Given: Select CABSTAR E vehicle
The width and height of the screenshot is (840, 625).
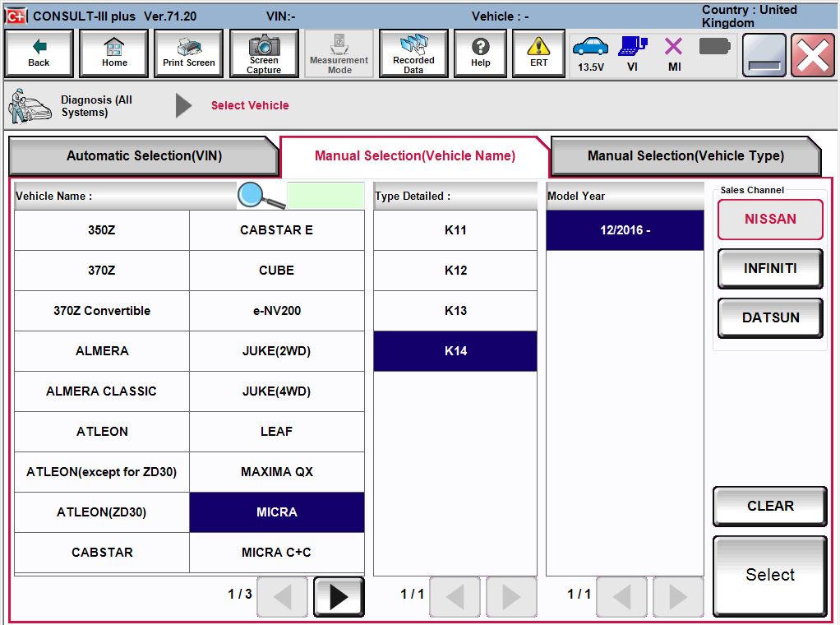Looking at the screenshot, I should click(x=277, y=230).
